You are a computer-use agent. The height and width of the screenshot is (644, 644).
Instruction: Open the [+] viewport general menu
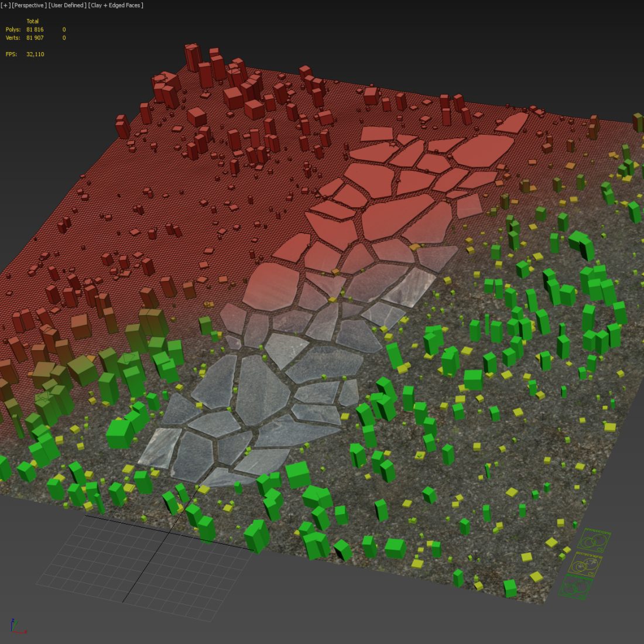(5, 5)
